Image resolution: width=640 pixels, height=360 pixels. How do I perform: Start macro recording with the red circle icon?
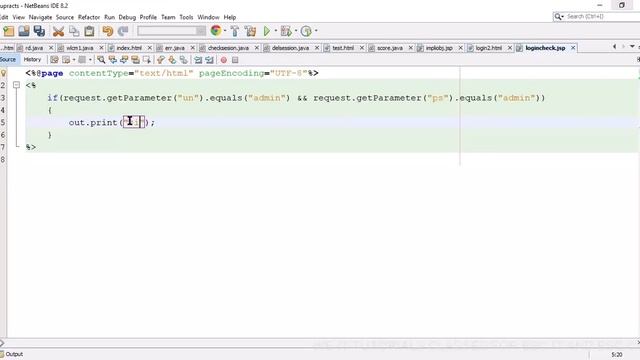[224, 60]
